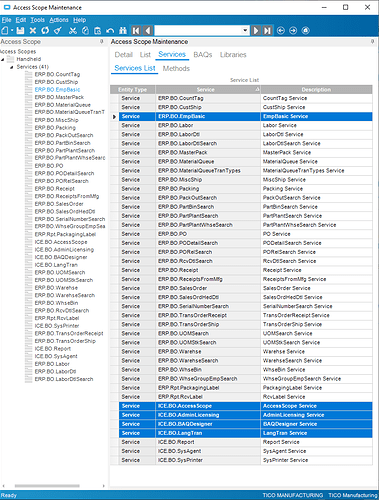The width and height of the screenshot is (379, 500).
Task: Click the Paste clipboard toolbar icon
Action: point(97,31)
